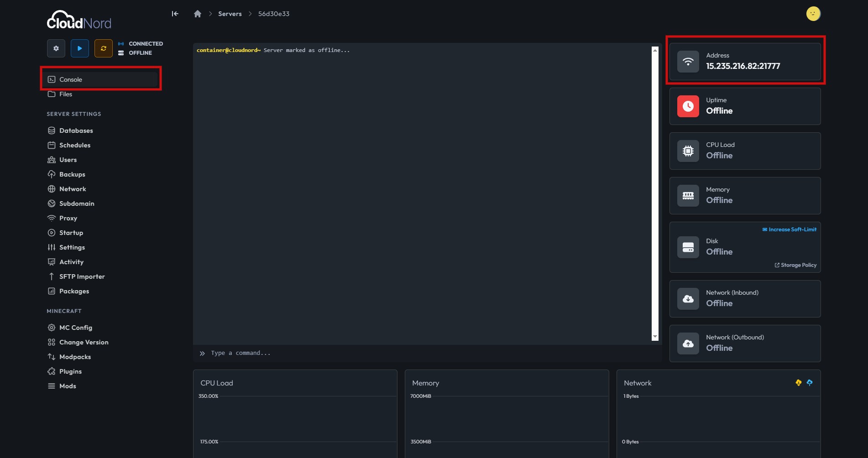Screen dimensions: 868x458
Task: Click the blue outbound icon on Network chart
Action: click(x=810, y=383)
